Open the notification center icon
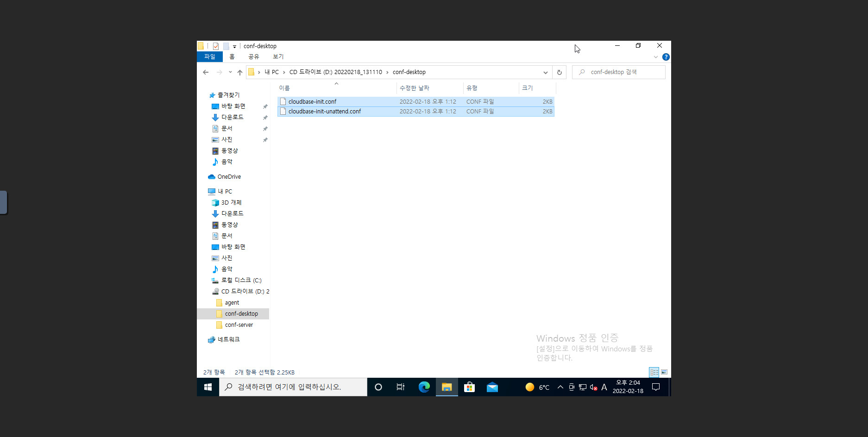This screenshot has height=437, width=868. click(x=656, y=387)
